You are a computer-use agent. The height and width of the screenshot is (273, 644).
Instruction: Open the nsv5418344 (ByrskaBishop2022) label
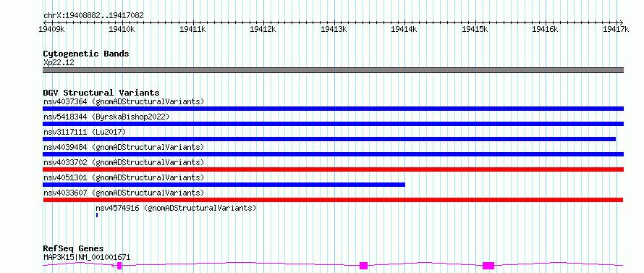[106, 117]
